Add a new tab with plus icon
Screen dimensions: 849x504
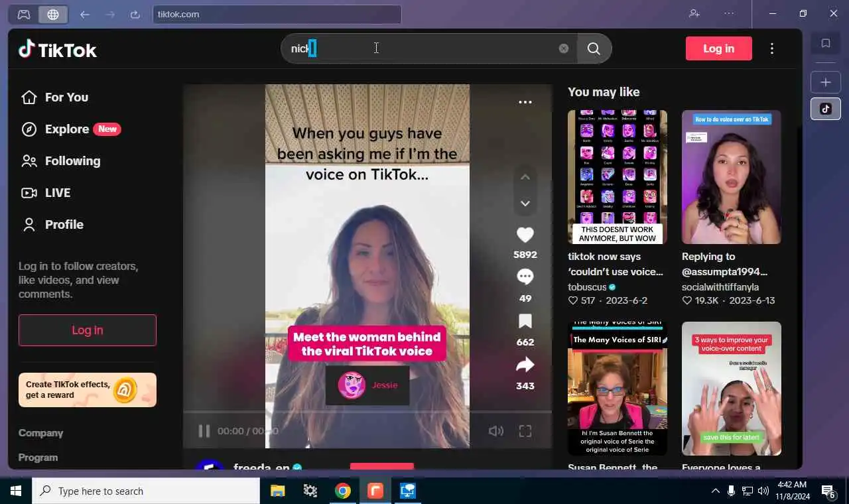[x=826, y=82]
